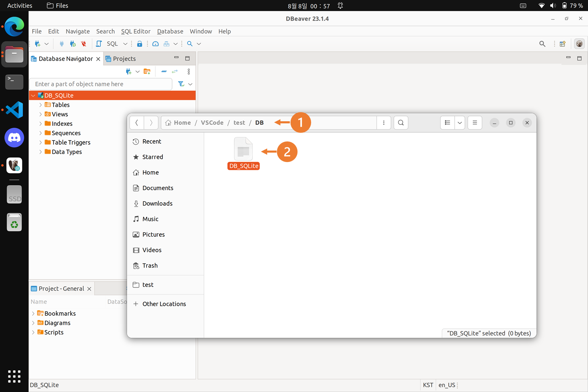The image size is (588, 392).
Task: Maximize the Database Navigator panel
Action: coord(187,58)
